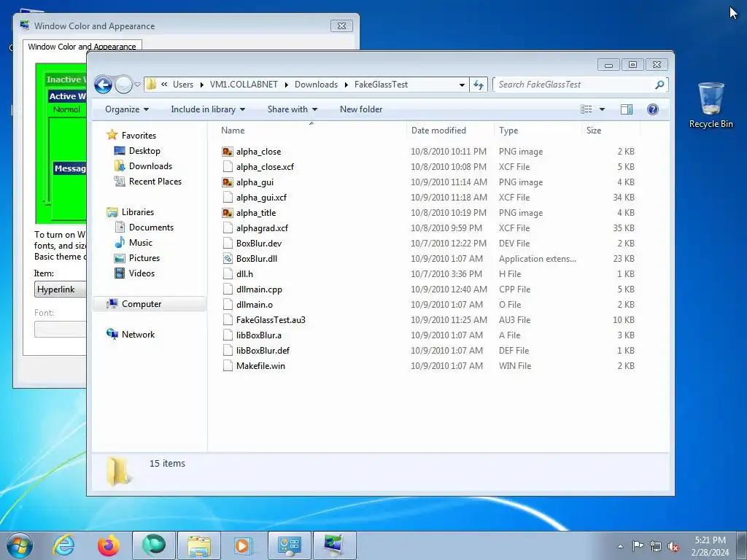Click the Downloads breadcrumb in the address bar
The width and height of the screenshot is (747, 560).
click(316, 85)
